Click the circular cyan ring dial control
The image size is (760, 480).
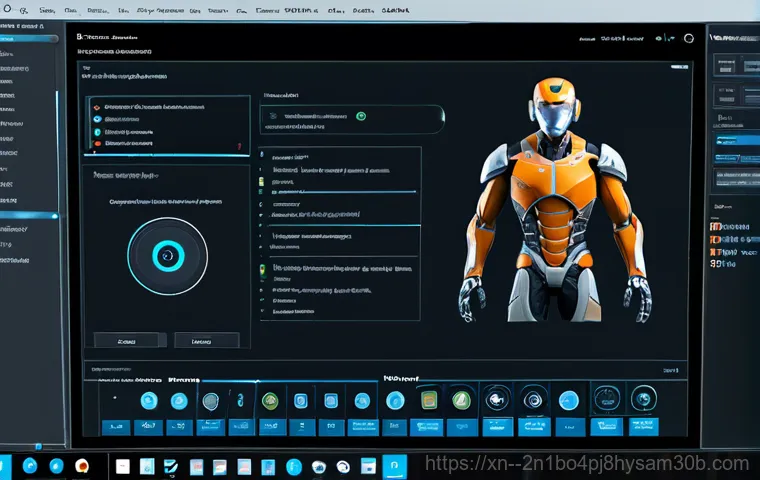click(x=168, y=256)
